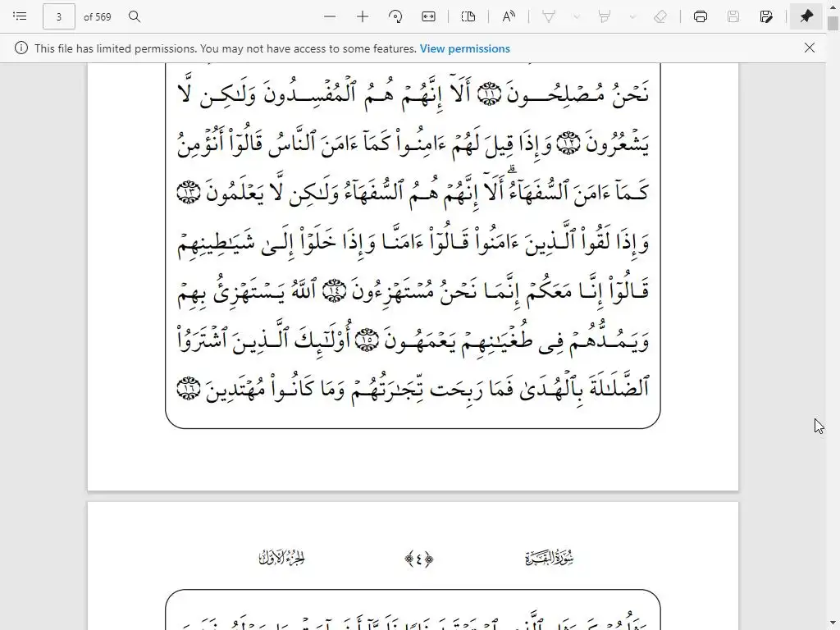
Task: Click the Save as icon
Action: [766, 16]
